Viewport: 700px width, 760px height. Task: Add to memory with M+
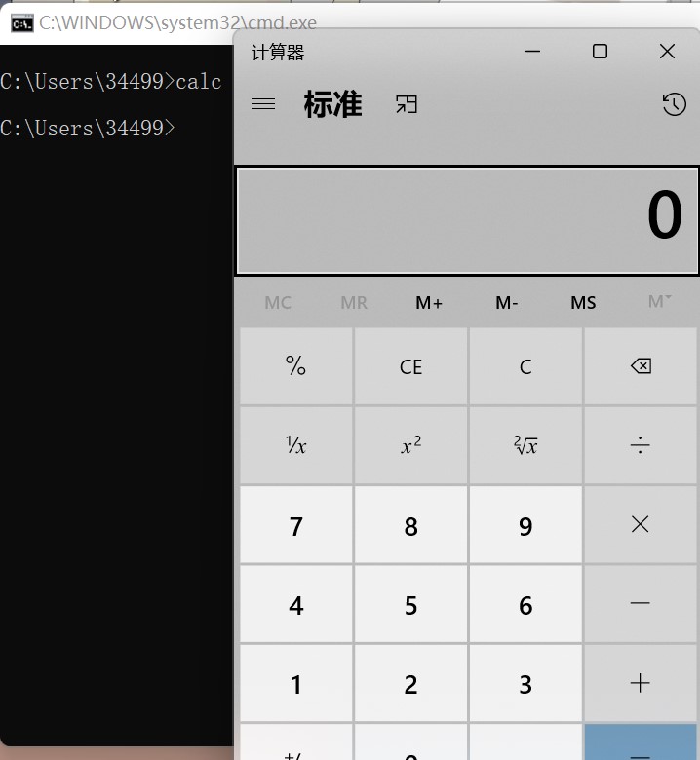[429, 302]
